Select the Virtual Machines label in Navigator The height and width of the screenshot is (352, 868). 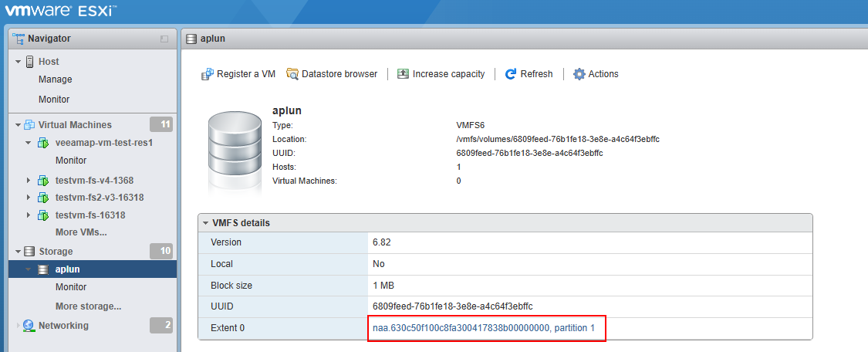[76, 125]
